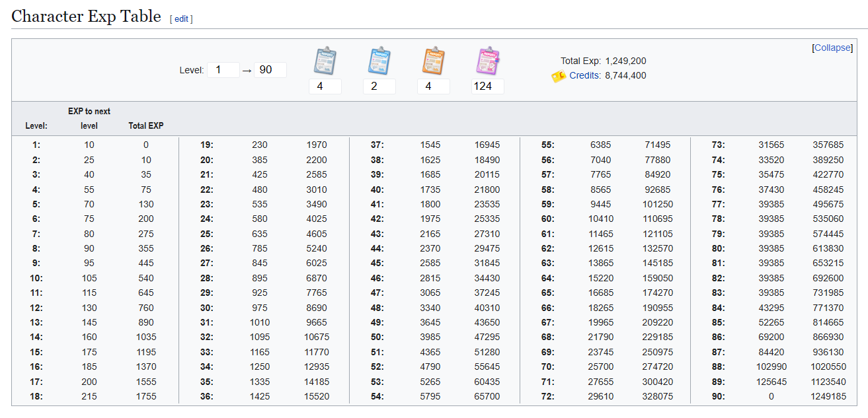868x418 pixels.
Task: Click the Total Exp value 1,249,200
Action: point(625,61)
